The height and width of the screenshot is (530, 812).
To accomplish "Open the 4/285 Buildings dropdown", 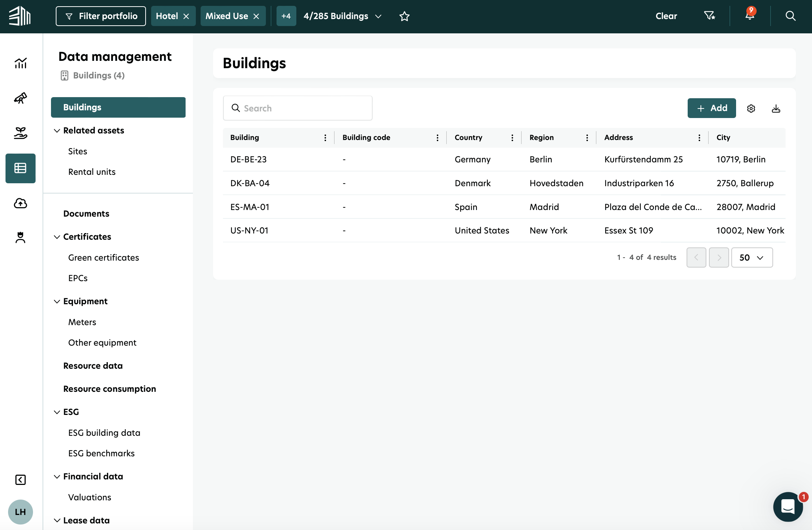I will [x=342, y=16].
